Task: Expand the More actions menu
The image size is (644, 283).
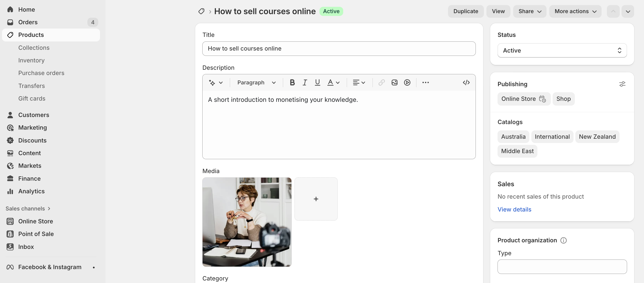Action: (x=575, y=11)
